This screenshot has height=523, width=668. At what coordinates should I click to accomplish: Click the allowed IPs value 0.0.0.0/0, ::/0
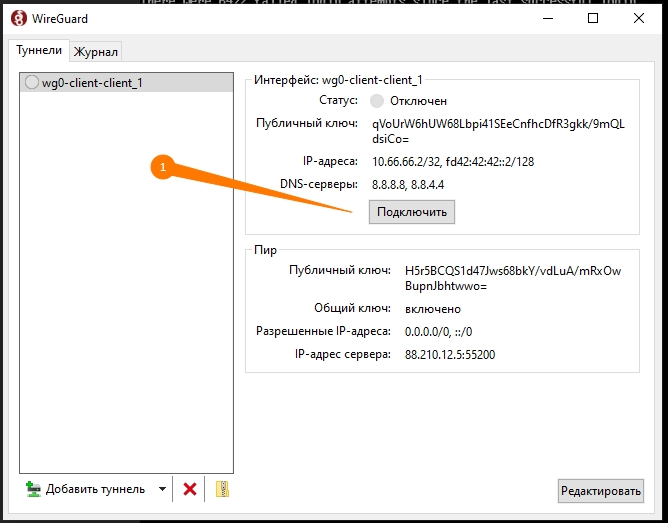coord(438,332)
